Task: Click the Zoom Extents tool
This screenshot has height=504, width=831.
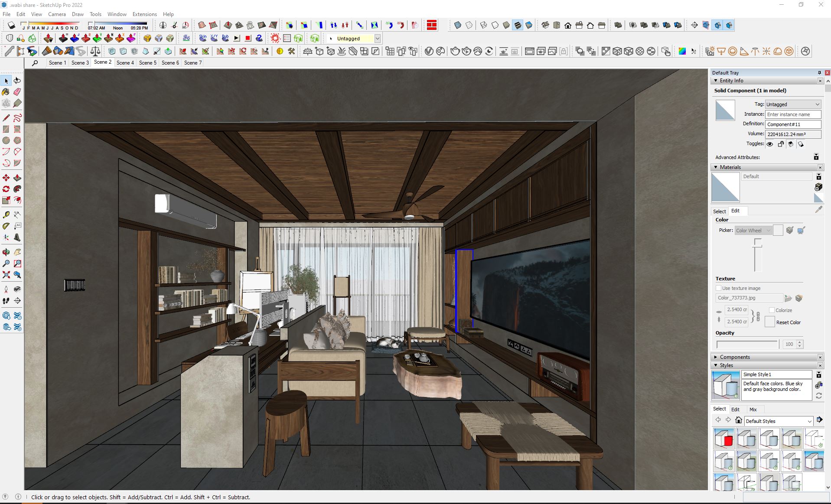Action: (6, 275)
